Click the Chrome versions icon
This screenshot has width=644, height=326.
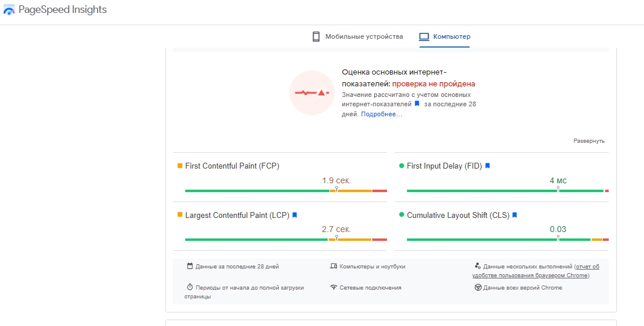478,287
